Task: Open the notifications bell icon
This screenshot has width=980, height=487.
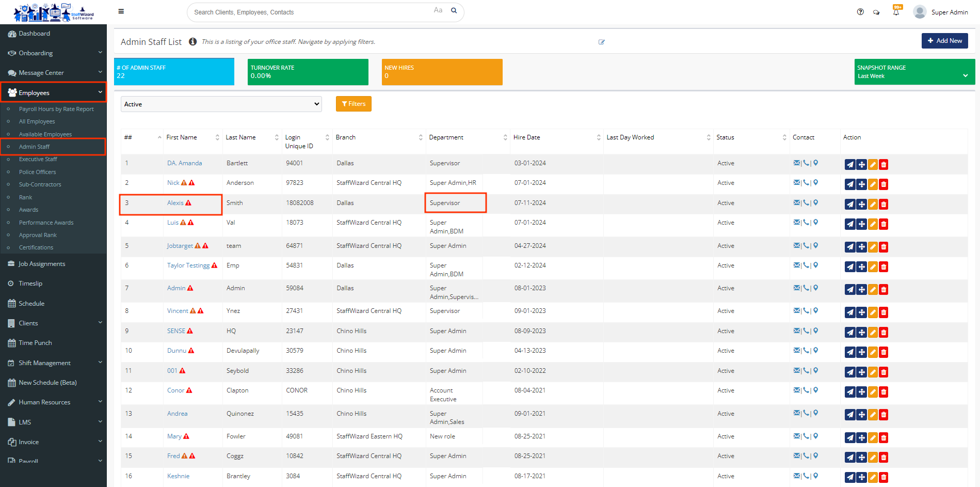Action: tap(896, 12)
